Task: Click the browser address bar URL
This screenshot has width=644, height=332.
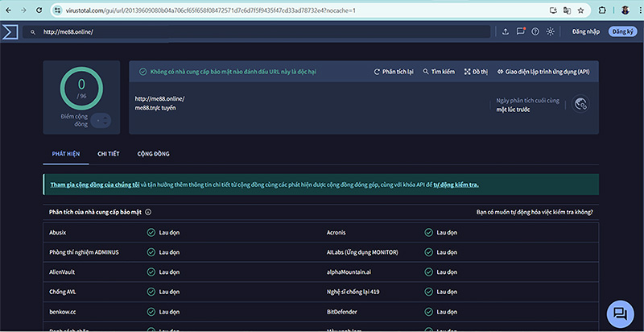Action: [210, 10]
